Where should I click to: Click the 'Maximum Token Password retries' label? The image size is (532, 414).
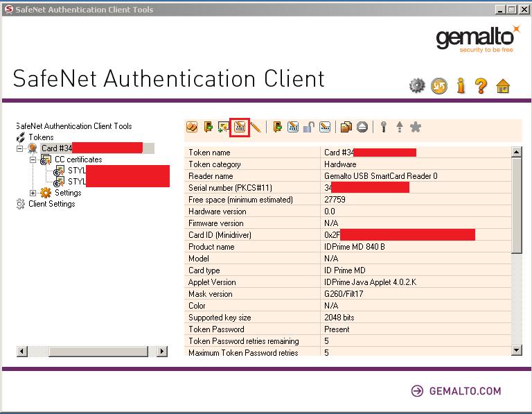tap(243, 352)
